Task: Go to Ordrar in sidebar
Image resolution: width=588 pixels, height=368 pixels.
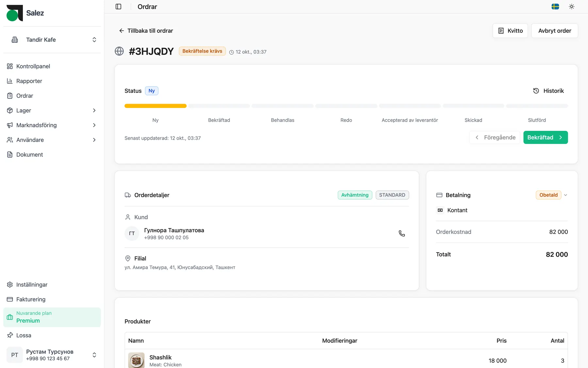Action: pos(52,96)
